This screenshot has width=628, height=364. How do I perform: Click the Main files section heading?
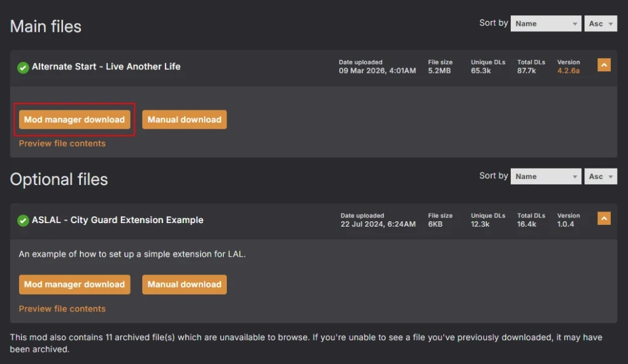[46, 26]
